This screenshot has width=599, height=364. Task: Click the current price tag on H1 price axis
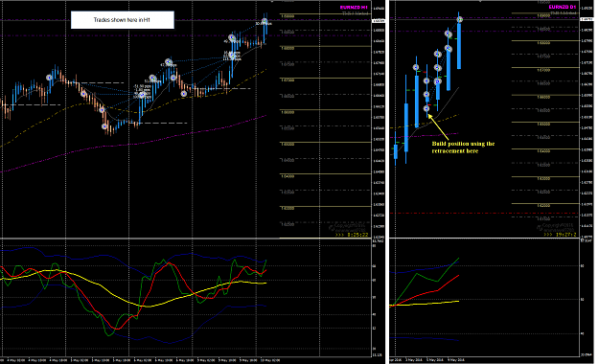[379, 20]
